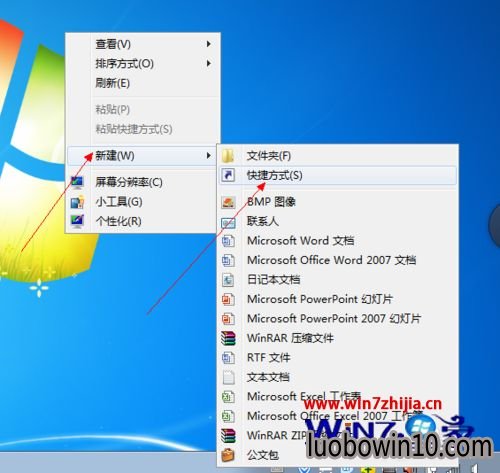Create a WinRAR ZIP archive

click(x=338, y=435)
